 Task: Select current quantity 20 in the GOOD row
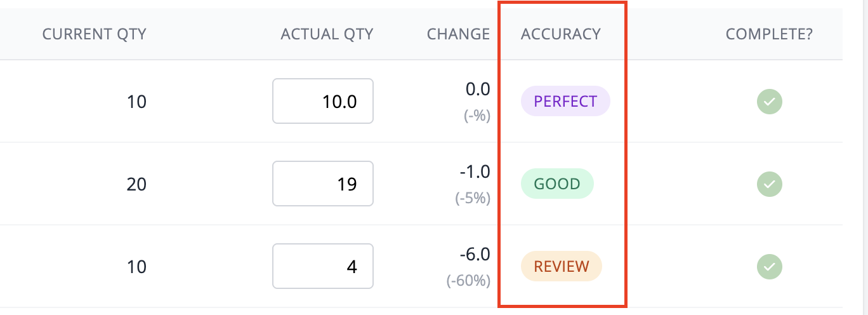click(x=136, y=184)
